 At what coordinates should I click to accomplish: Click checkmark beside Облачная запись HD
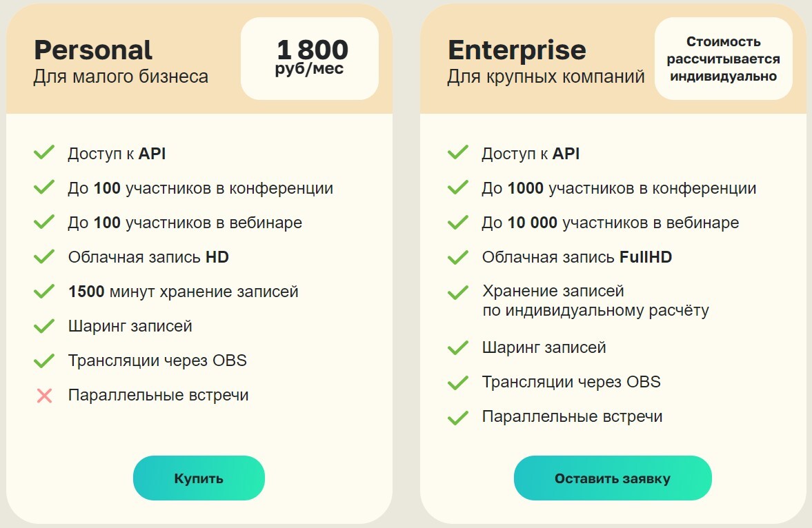coord(44,256)
